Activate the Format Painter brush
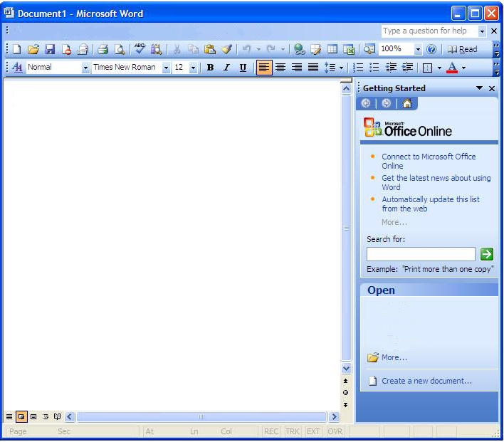Viewport: 504px width, 442px height. (226, 49)
